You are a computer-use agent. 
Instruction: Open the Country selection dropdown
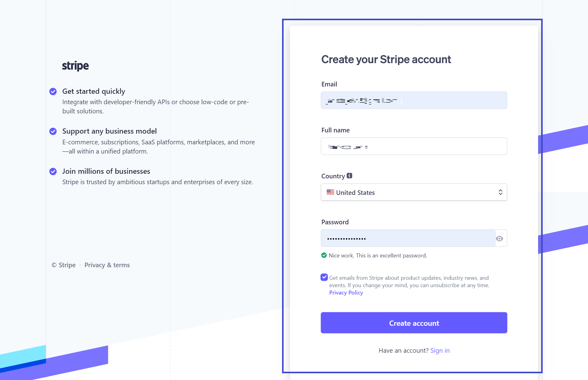(414, 192)
